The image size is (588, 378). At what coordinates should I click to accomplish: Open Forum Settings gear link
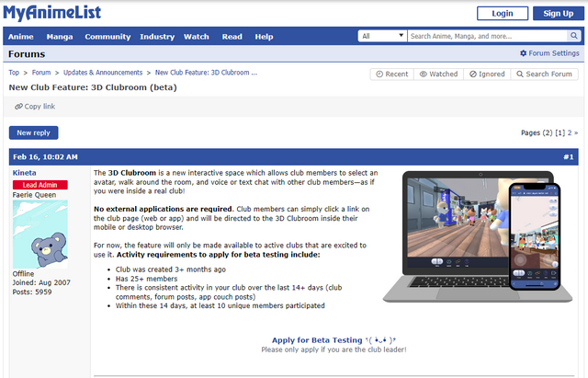click(x=549, y=53)
